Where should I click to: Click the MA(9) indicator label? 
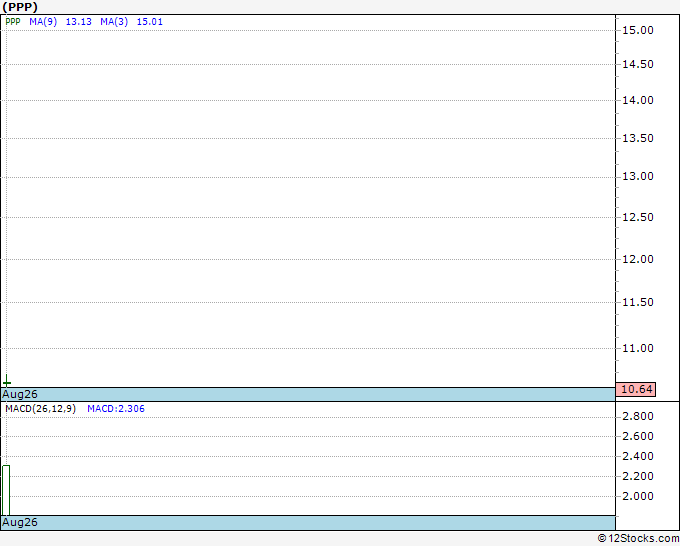point(43,22)
